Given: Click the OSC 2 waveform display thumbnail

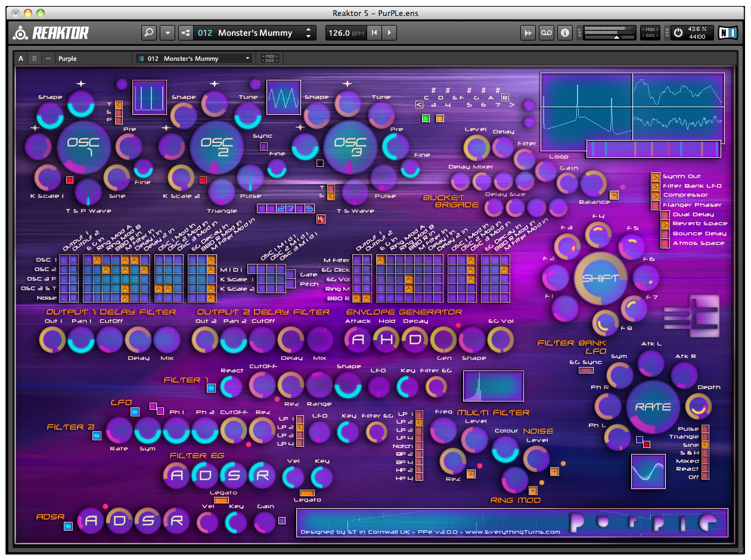Looking at the screenshot, I should (x=283, y=97).
